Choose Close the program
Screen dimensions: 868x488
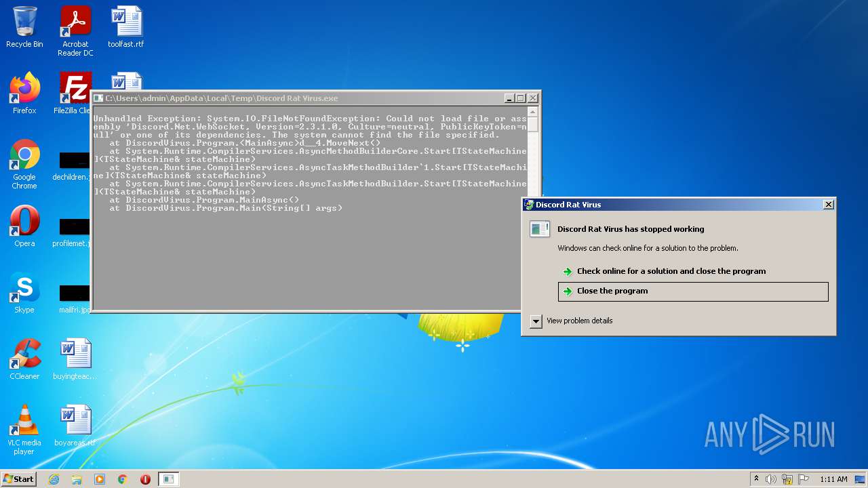pyautogui.click(x=693, y=291)
